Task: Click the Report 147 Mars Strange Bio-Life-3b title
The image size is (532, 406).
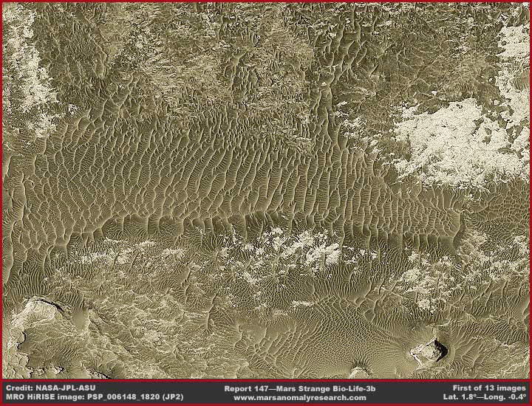Action: coord(300,388)
